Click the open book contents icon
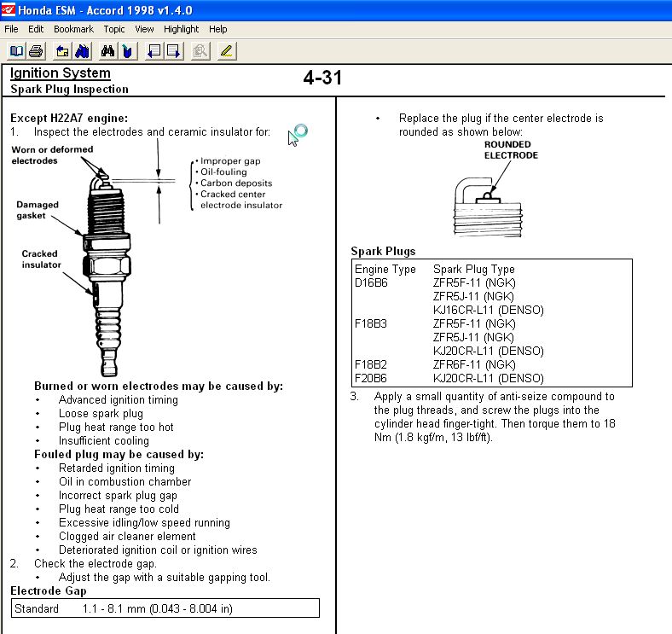Viewport: 672px width, 634px height. click(x=16, y=51)
